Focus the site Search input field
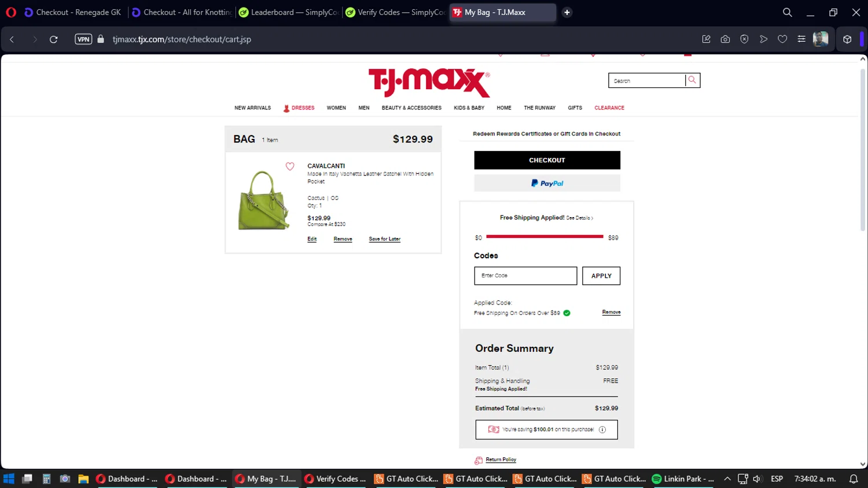Viewport: 868px width, 488px height. click(647, 80)
